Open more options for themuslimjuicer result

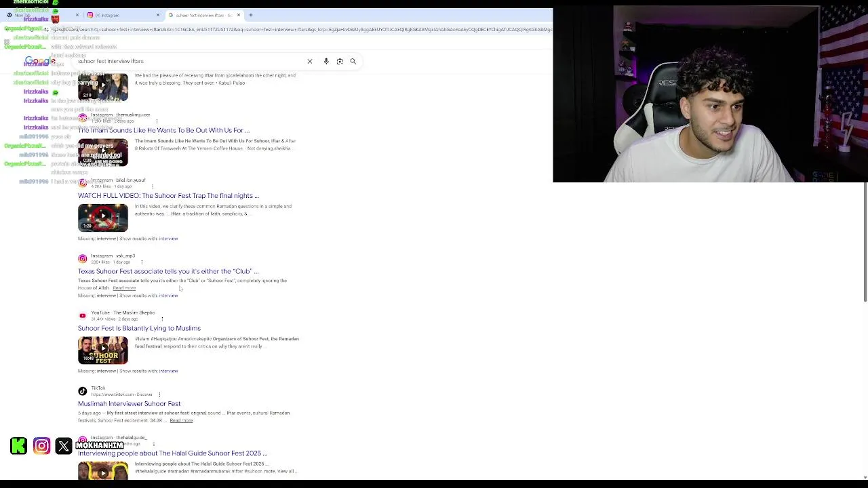157,121
